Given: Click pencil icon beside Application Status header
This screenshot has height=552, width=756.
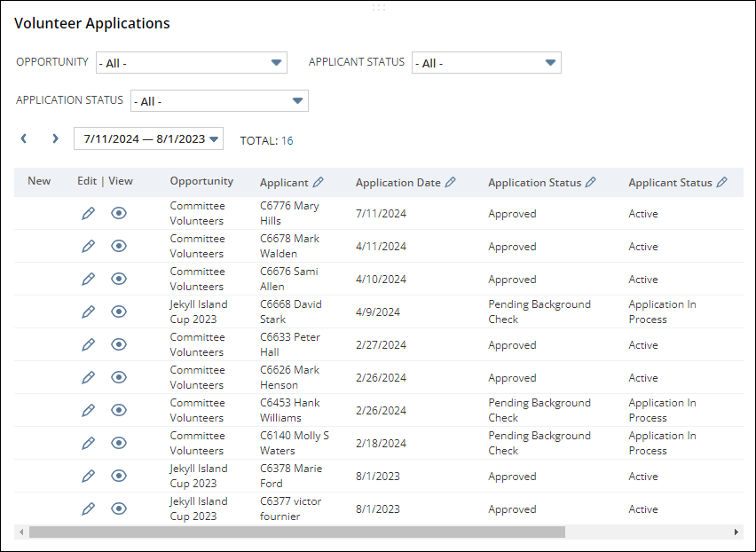Looking at the screenshot, I should 591,182.
